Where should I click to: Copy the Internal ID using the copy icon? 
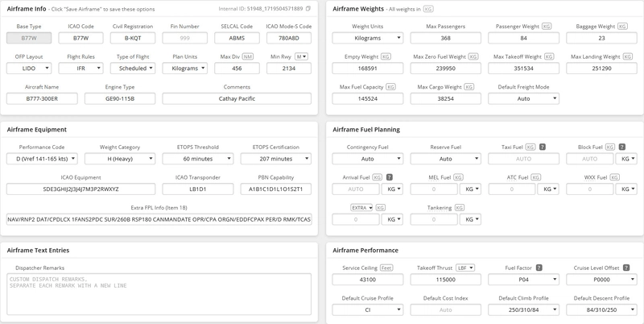coord(308,8)
